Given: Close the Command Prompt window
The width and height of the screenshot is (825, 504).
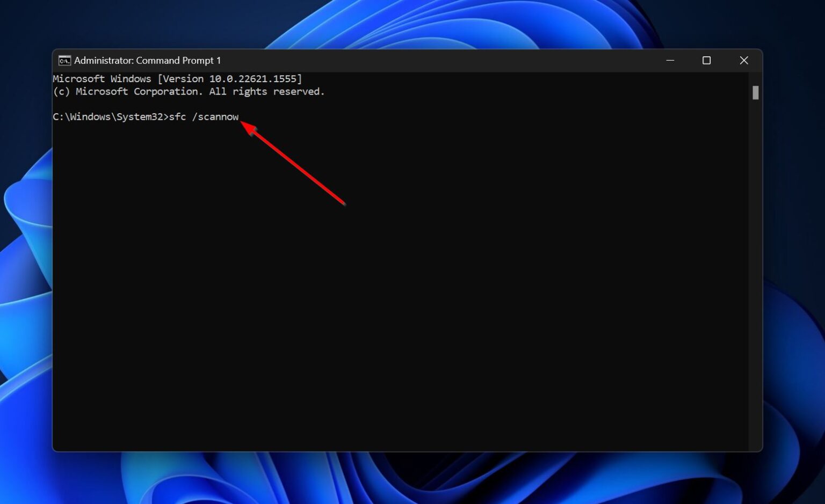Looking at the screenshot, I should (x=744, y=60).
